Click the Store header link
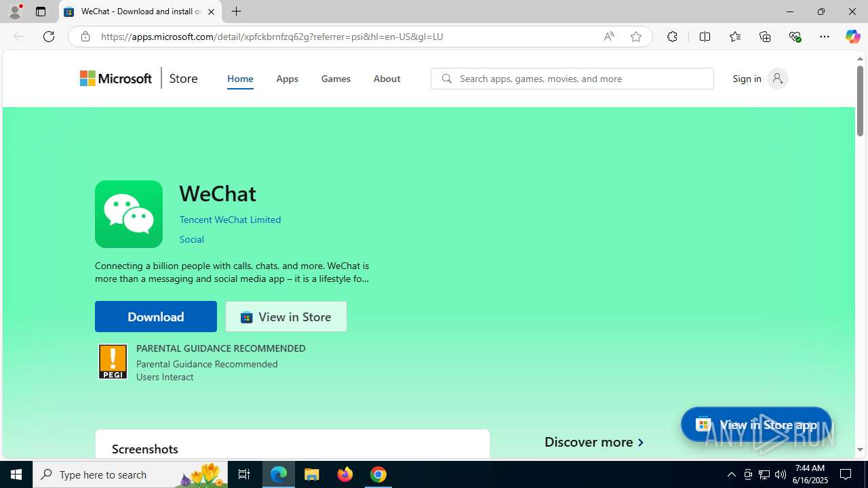The image size is (868, 488). [183, 79]
